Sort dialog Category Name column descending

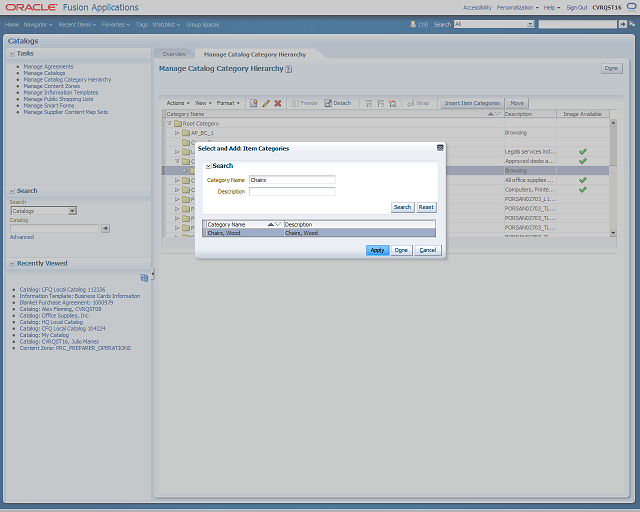(278, 225)
